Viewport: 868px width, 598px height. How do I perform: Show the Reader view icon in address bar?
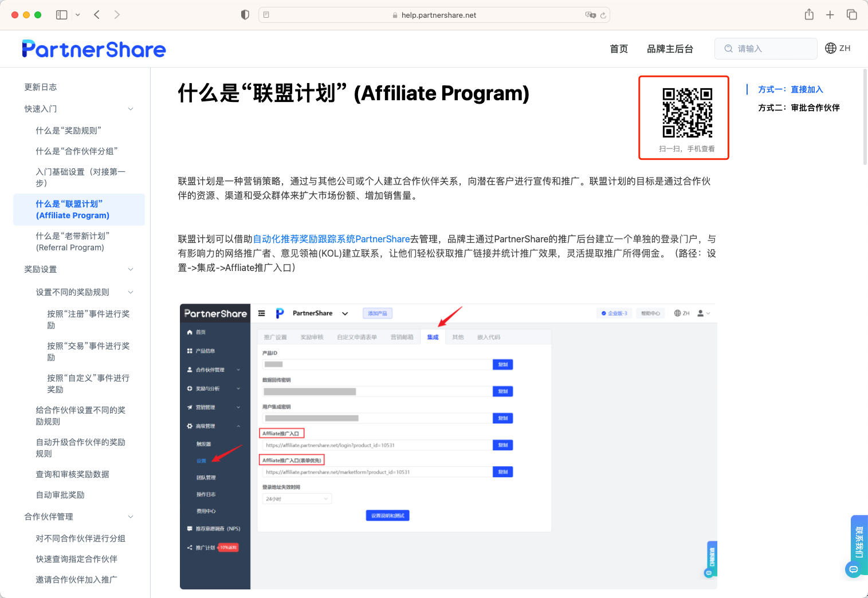pyautogui.click(x=266, y=15)
